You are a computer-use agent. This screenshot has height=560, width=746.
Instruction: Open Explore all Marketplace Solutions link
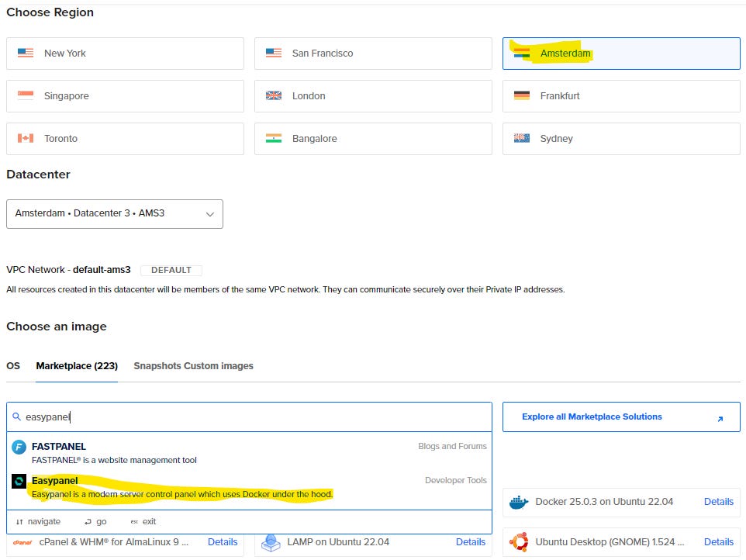pos(621,417)
